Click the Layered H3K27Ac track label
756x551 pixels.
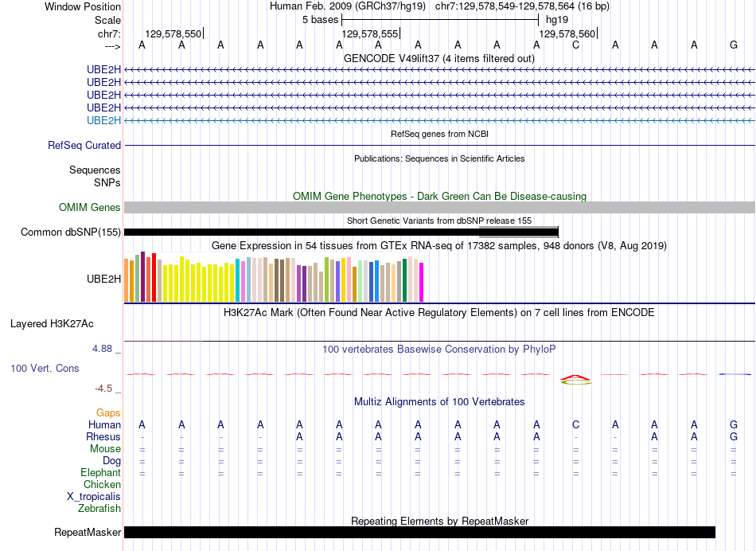pos(52,324)
